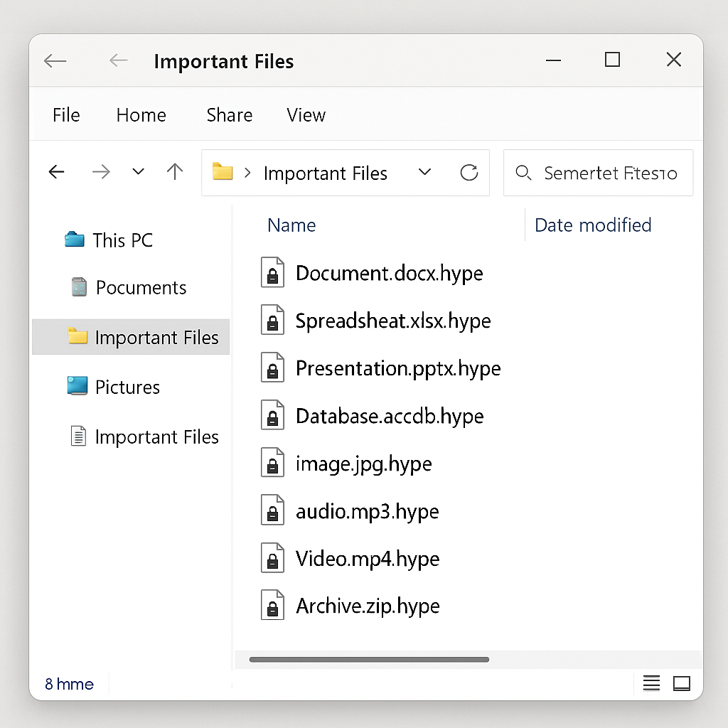Click the Pictures folder icon in sidebar
Screen dimensions: 728x728
point(77,387)
